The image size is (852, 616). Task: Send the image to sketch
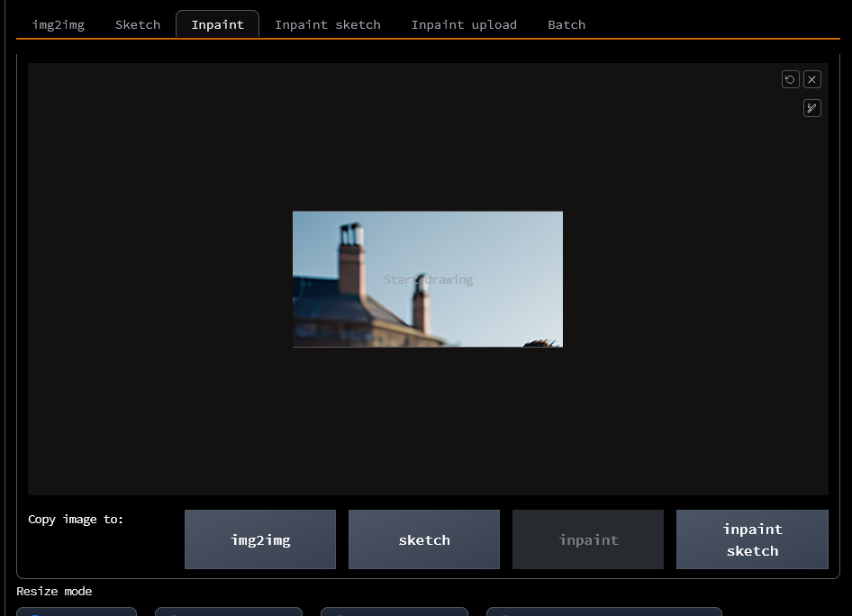(423, 539)
